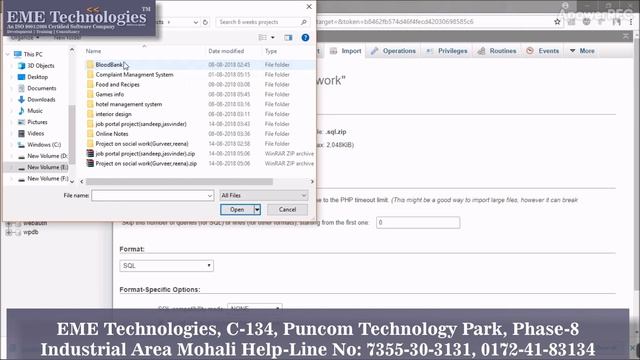Open New Volume (D:) drive
640x360 pixels.
point(47,156)
